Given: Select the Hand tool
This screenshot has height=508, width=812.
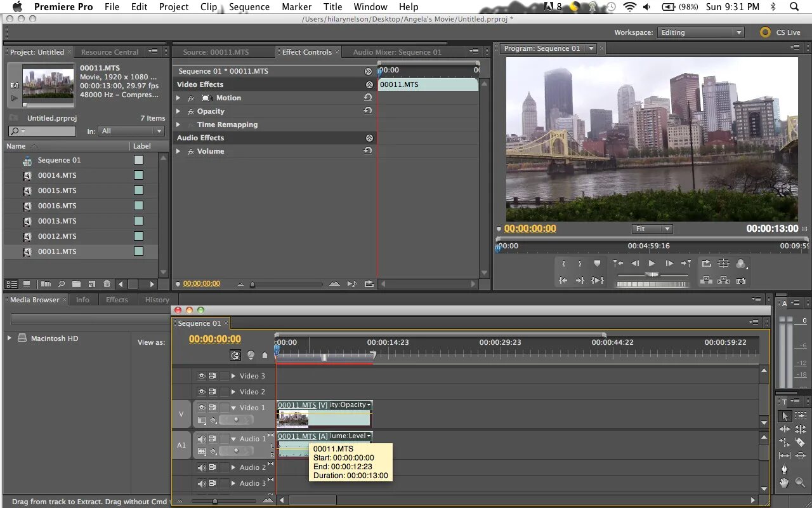Looking at the screenshot, I should (784, 483).
